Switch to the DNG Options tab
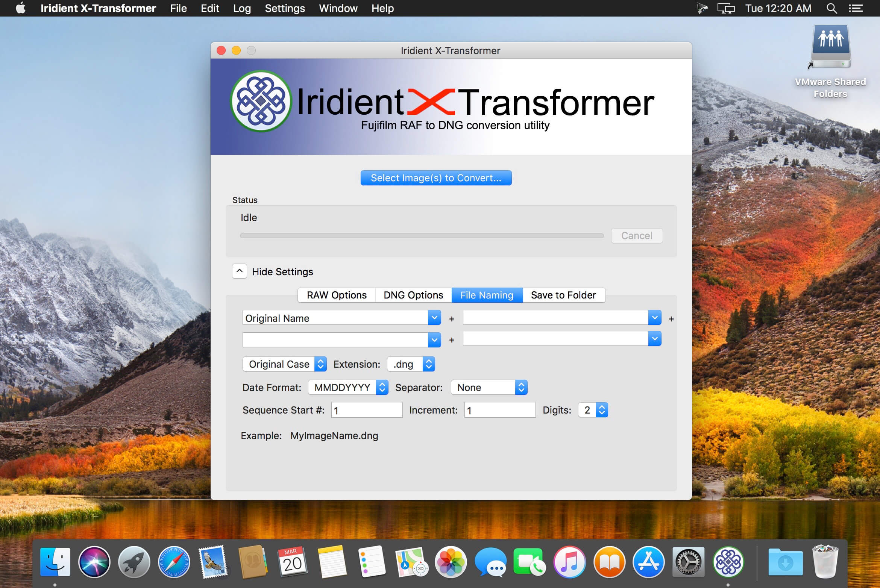This screenshot has height=588, width=880. (x=413, y=295)
